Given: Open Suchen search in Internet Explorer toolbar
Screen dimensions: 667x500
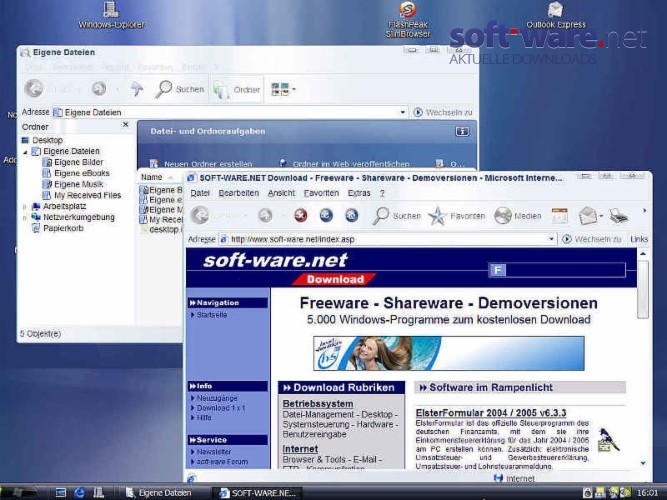Looking at the screenshot, I should 396,216.
